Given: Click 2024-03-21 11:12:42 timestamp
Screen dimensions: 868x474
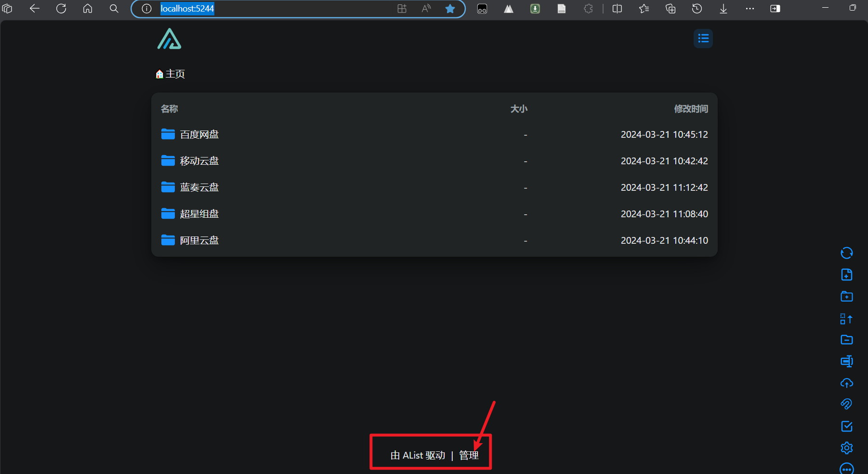Looking at the screenshot, I should click(x=664, y=187).
